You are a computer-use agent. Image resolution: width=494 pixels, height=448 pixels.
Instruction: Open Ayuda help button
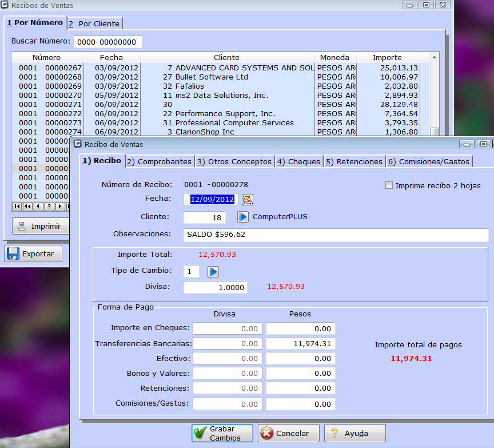click(x=354, y=433)
